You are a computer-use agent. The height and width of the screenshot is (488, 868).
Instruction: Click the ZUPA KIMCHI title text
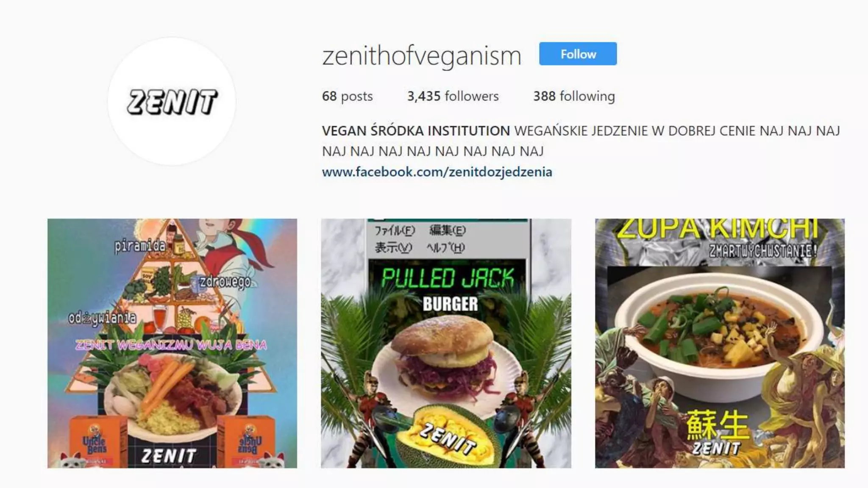click(x=717, y=228)
